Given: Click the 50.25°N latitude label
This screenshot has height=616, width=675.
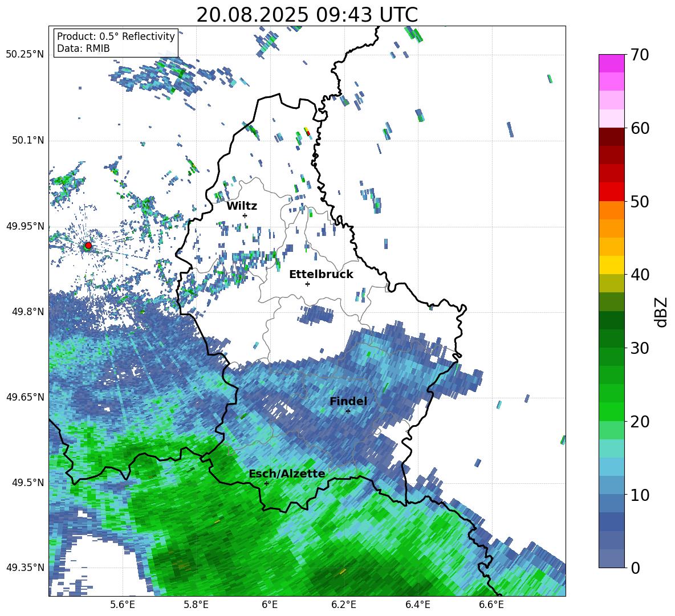Looking at the screenshot, I should (x=25, y=55).
